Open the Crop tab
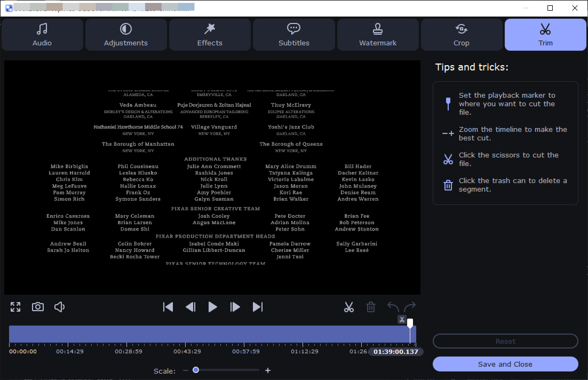The width and height of the screenshot is (588, 380). coord(462,35)
